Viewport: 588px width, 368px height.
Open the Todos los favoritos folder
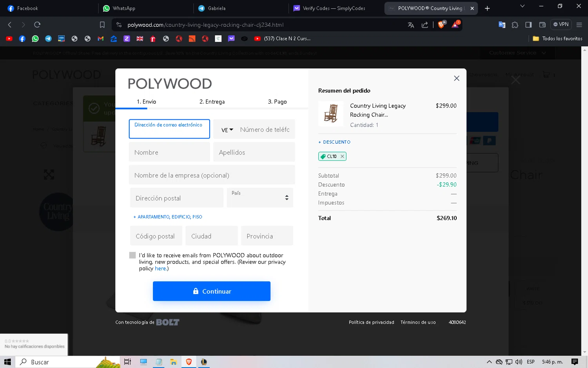pyautogui.click(x=557, y=38)
